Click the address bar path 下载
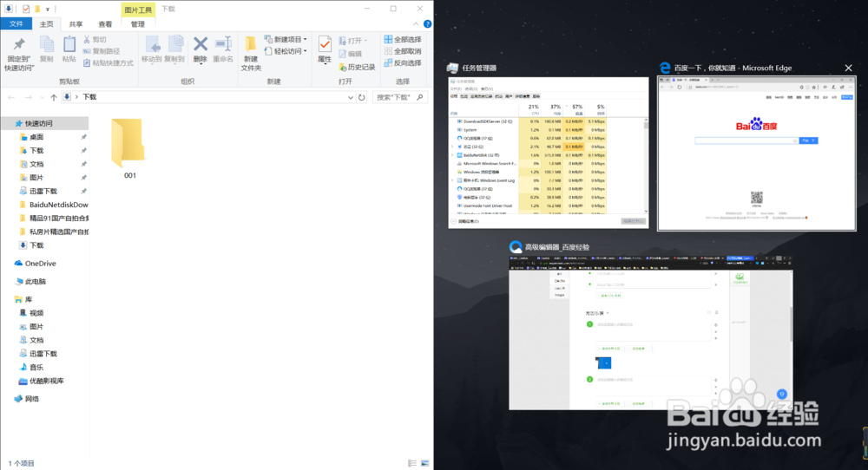The height and width of the screenshot is (470, 868). [89, 97]
